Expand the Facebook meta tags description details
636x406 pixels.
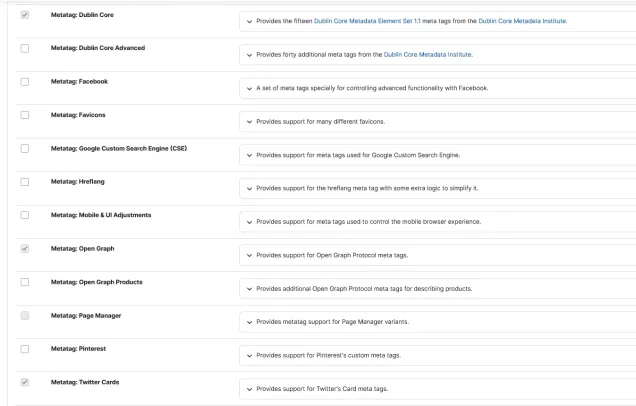click(x=249, y=88)
